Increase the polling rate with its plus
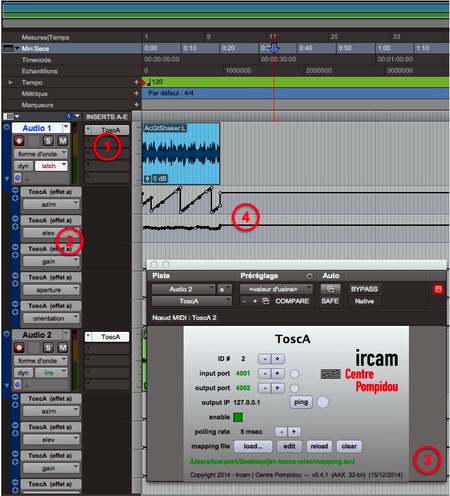 pos(294,432)
